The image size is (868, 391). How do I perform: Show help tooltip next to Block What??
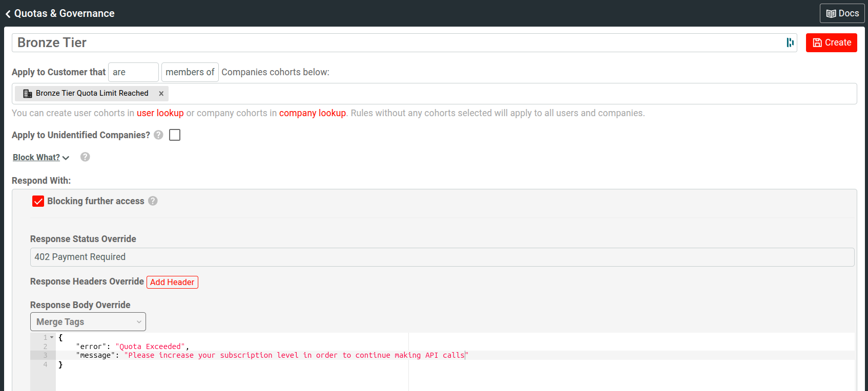[85, 157]
